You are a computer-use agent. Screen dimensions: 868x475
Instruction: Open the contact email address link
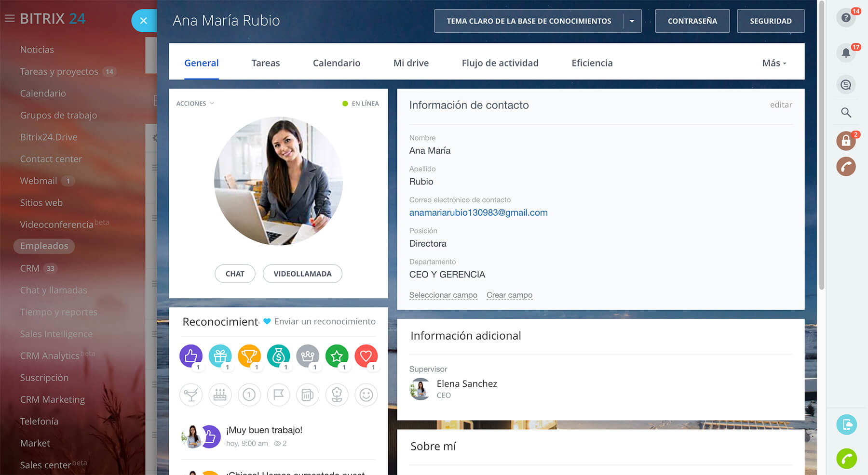478,212
